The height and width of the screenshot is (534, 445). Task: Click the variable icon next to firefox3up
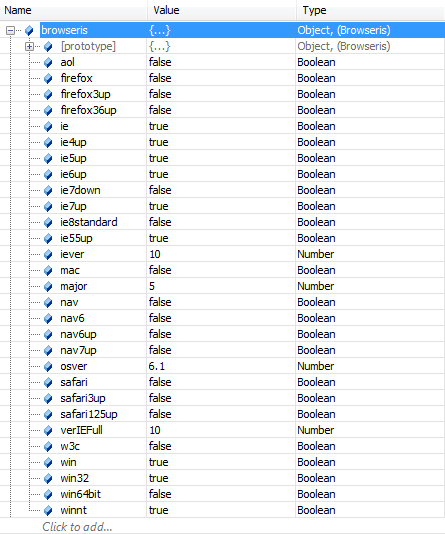tap(48, 95)
